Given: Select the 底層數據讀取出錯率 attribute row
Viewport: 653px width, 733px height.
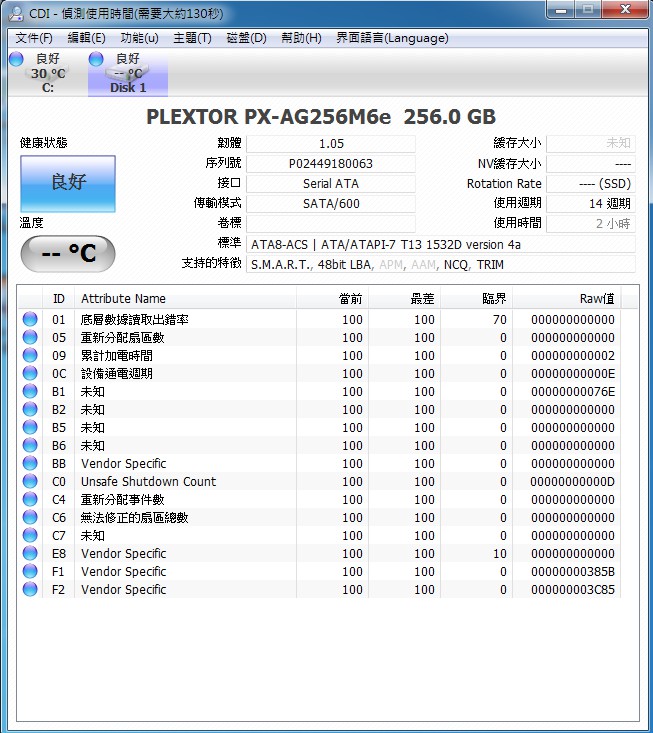Looking at the screenshot, I should point(320,319).
